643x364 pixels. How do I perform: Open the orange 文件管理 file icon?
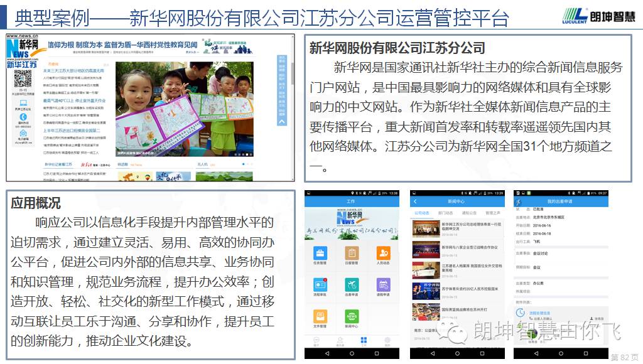coord(320,316)
